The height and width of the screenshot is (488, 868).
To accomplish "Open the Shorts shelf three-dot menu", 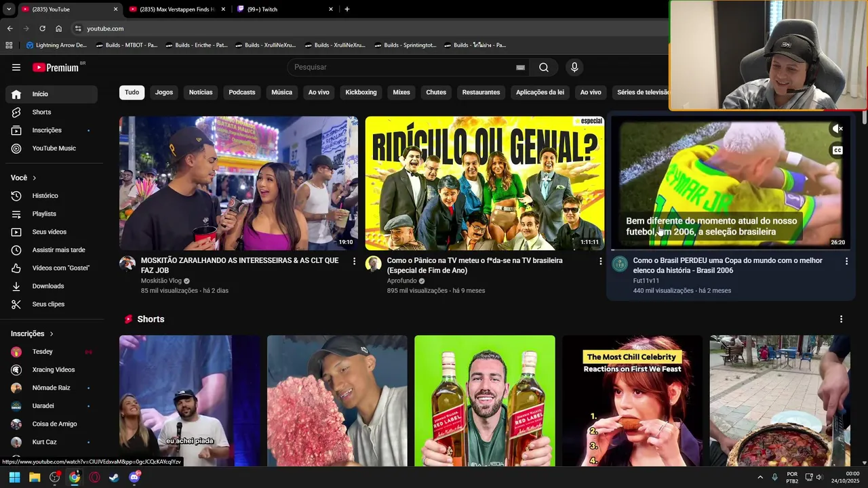I will tap(841, 319).
